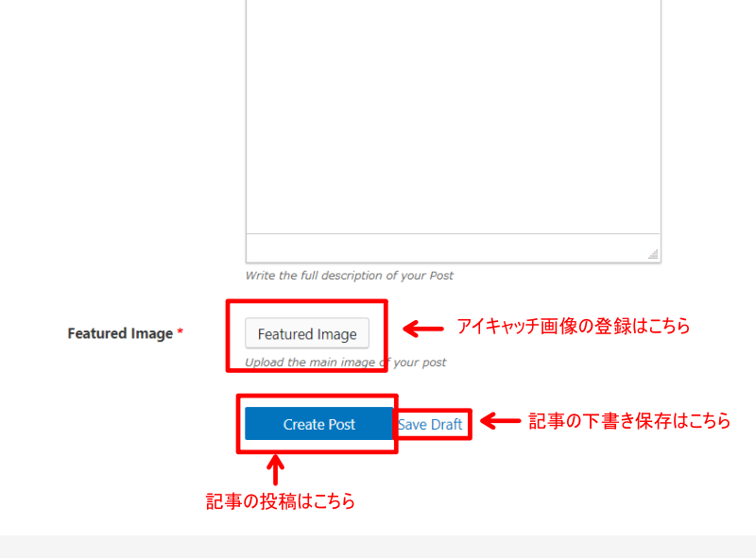Click the Featured Image upload button
The image size is (756, 558).
pyautogui.click(x=307, y=333)
